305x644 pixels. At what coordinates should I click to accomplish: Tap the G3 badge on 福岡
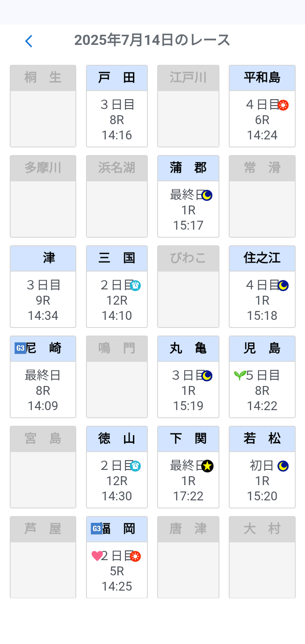click(x=97, y=528)
